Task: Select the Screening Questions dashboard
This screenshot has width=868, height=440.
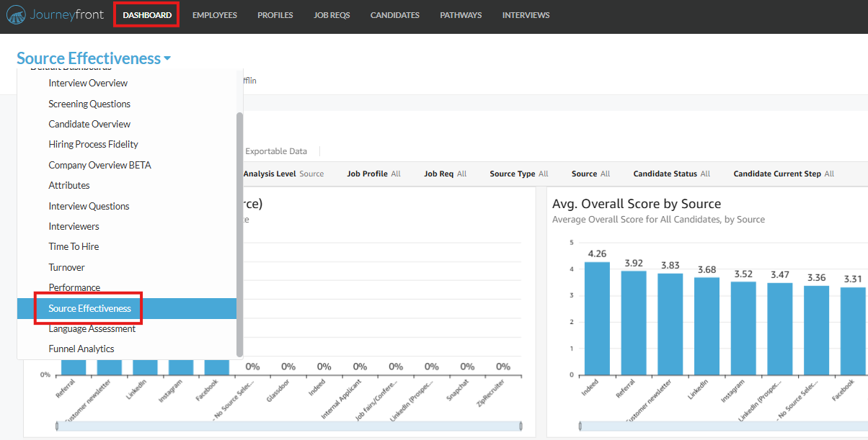Action: 89,104
